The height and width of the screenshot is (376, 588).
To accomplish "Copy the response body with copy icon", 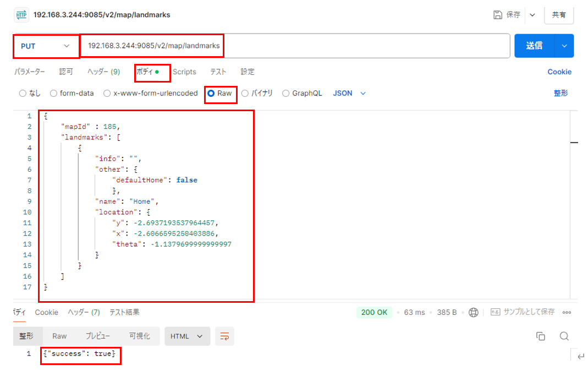I will [540, 336].
